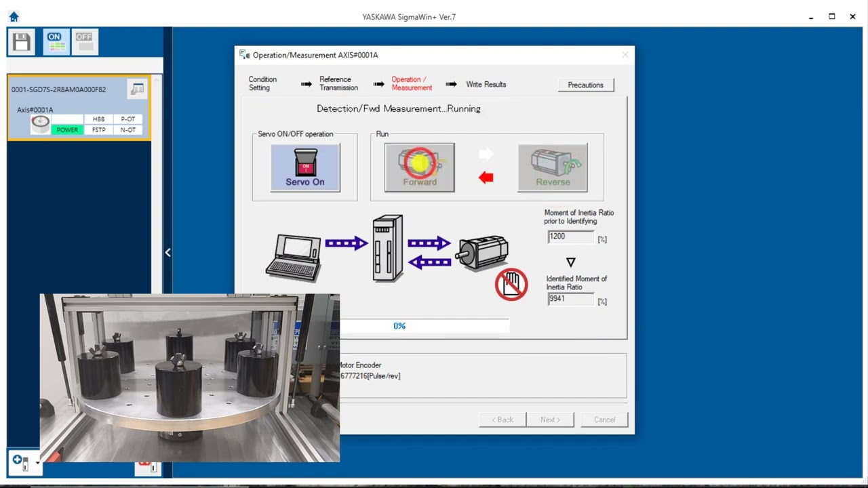Click the laptop computer diagram icon

(294, 257)
